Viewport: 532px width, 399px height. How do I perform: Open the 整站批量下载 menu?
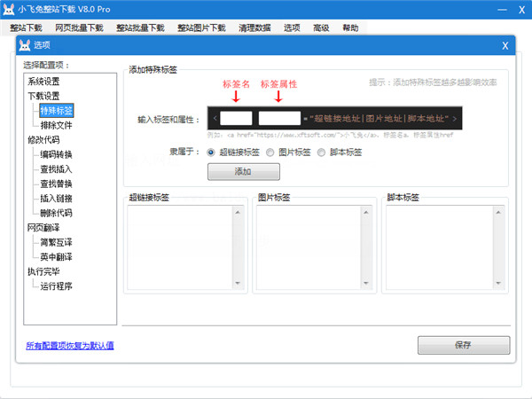pyautogui.click(x=140, y=27)
